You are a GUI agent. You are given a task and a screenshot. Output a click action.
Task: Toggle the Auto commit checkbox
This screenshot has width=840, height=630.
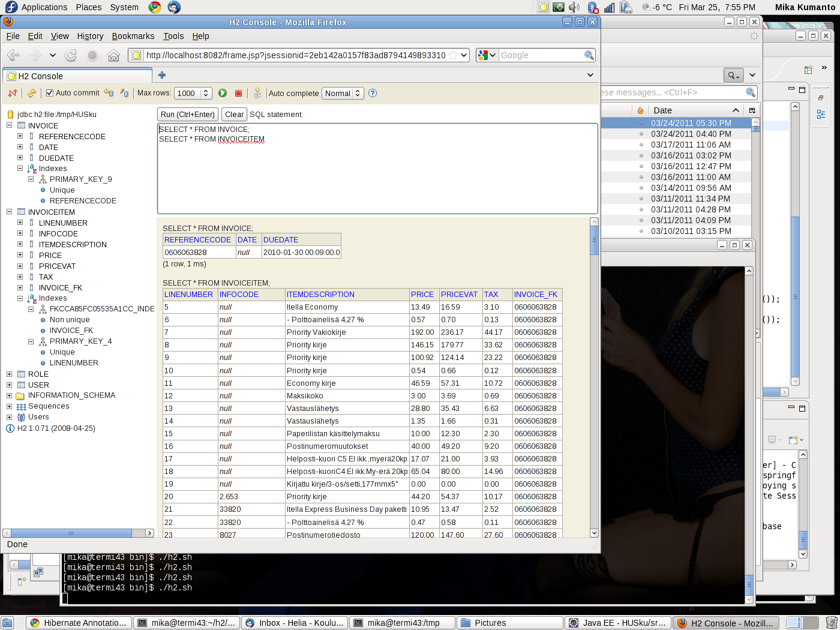point(50,93)
